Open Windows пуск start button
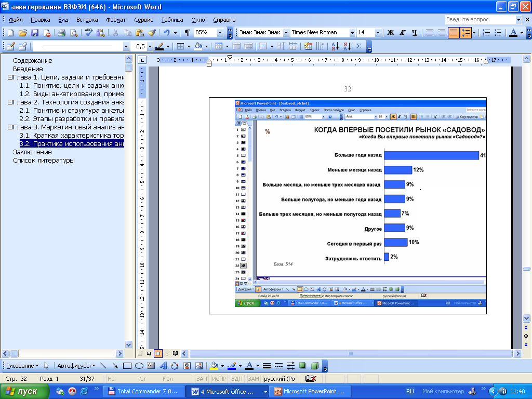 [x=24, y=392]
